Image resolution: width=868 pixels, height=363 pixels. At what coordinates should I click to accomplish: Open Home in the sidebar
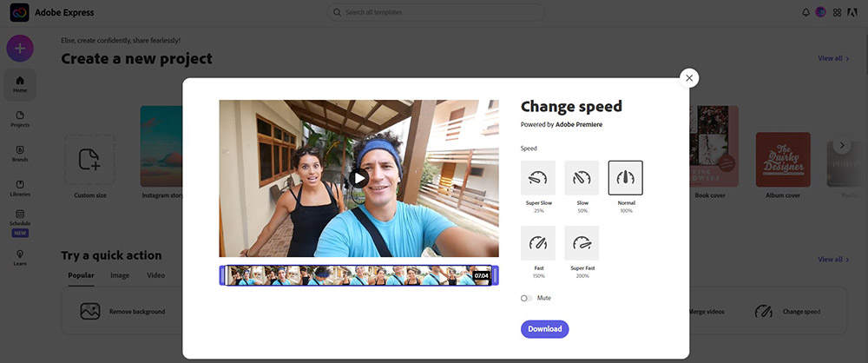point(20,84)
